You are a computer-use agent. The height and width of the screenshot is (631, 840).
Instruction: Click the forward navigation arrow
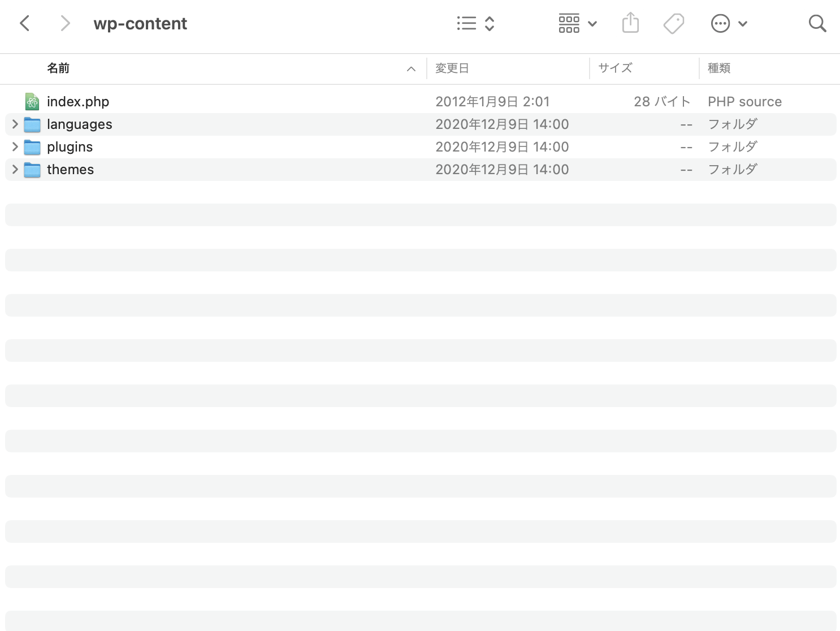coord(65,23)
